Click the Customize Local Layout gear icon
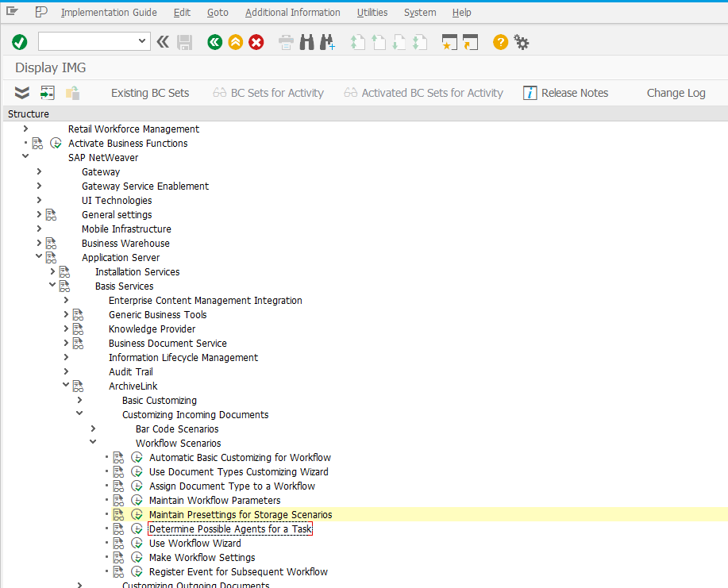728x588 pixels. (x=522, y=42)
